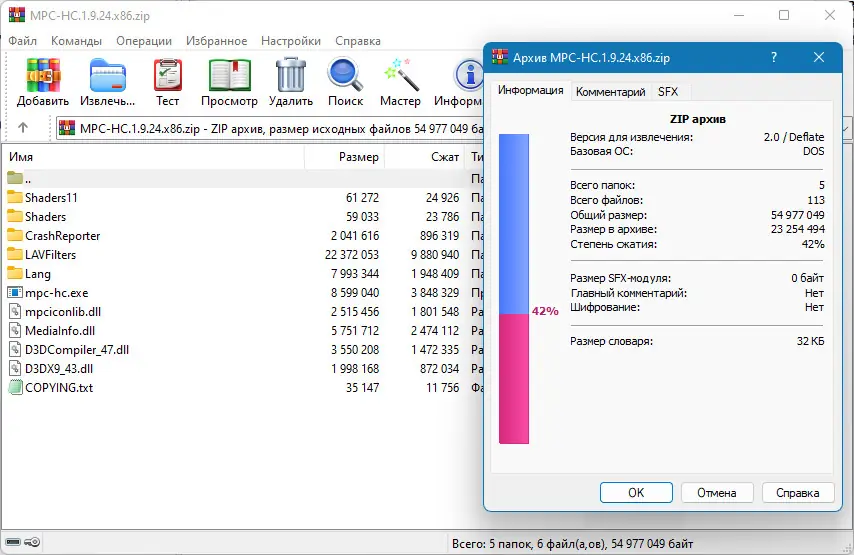Viewport: 854px width, 555px height.
Task: Select the COPYING.txt file icon
Action: [15, 388]
